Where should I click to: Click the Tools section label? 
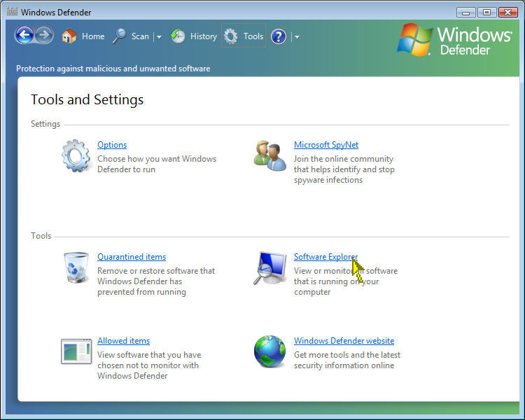[41, 236]
